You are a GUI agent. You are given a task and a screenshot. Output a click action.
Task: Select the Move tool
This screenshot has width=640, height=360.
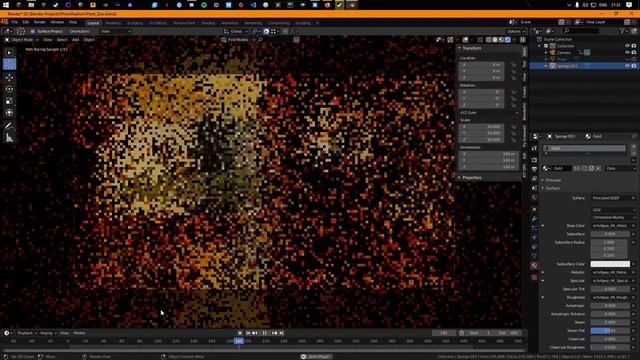[x=9, y=78]
